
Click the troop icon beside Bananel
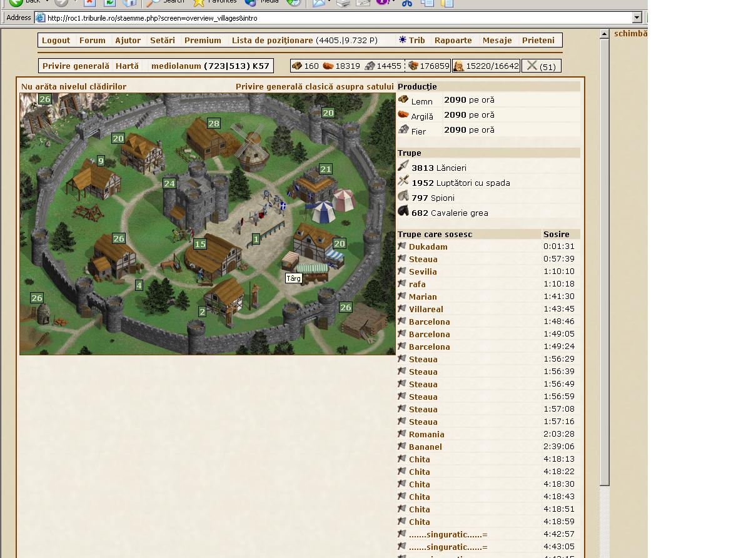[x=402, y=446]
